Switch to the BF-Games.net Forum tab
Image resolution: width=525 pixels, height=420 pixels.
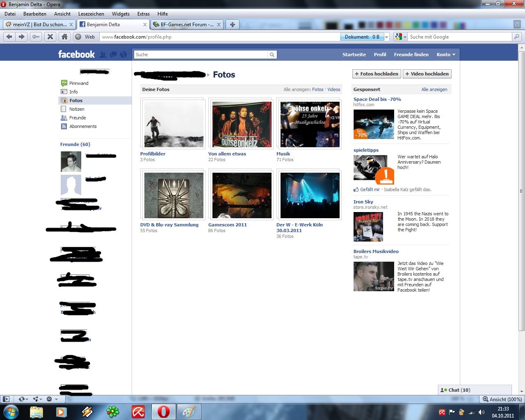[187, 24]
